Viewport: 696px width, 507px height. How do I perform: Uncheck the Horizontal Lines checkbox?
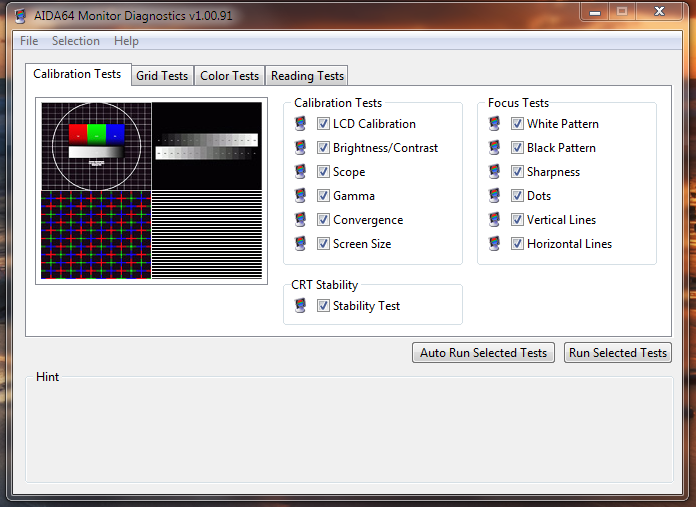517,243
